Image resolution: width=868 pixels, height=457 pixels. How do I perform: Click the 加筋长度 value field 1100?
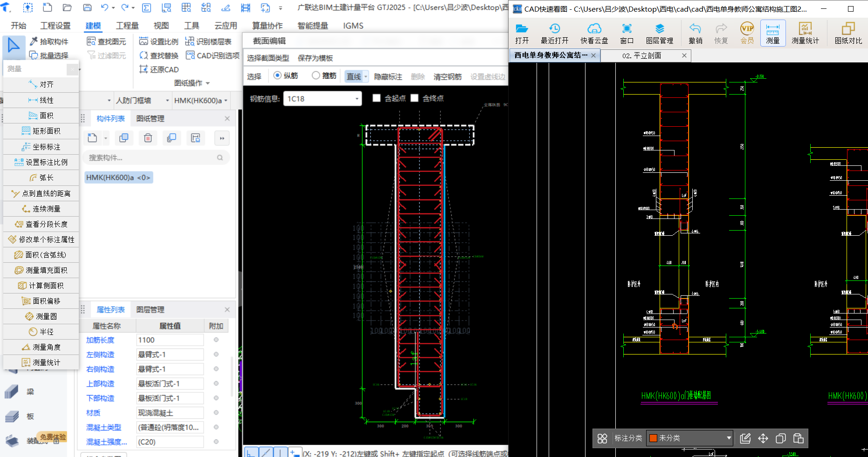tap(170, 340)
